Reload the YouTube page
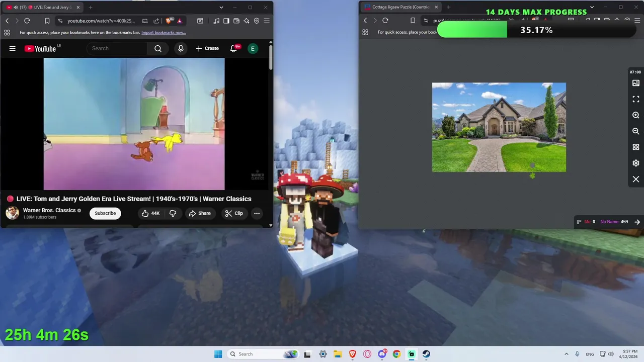This screenshot has width=644, height=362. [x=27, y=21]
